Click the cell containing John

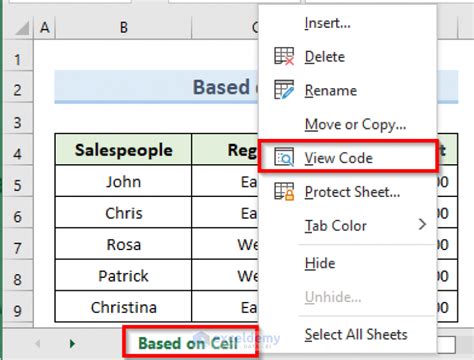(x=123, y=182)
